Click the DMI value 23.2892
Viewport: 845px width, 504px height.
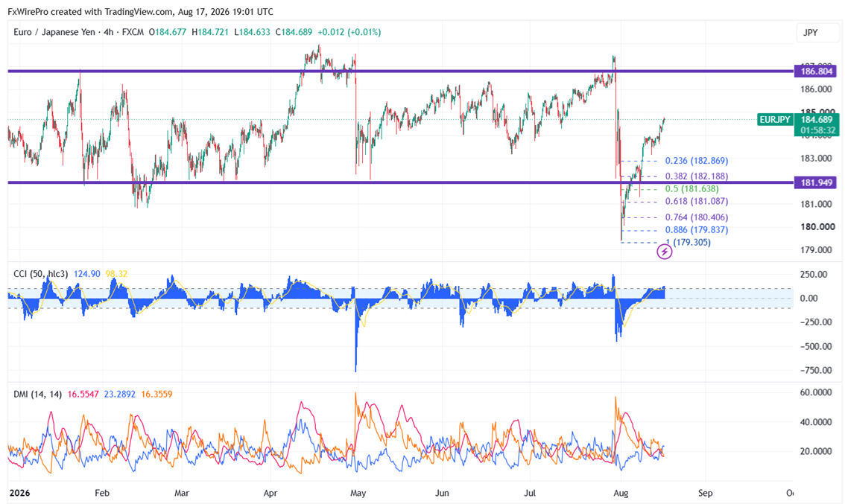click(x=120, y=394)
